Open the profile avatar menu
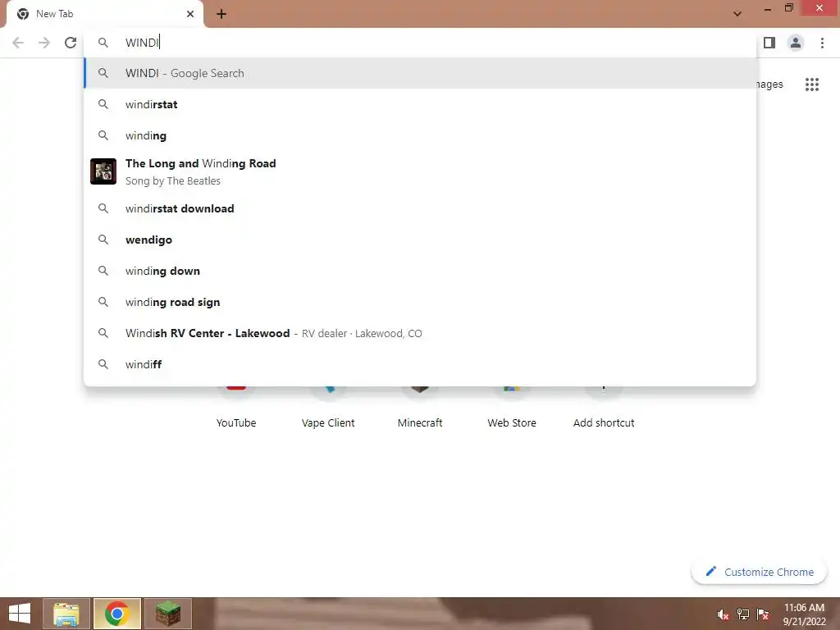The height and width of the screenshot is (630, 840). 796,43
